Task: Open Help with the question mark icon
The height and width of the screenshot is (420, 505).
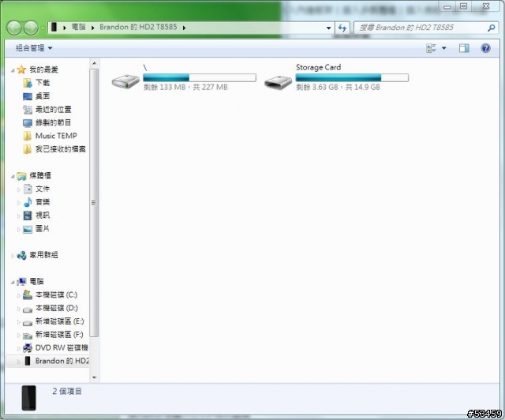Action: [486, 48]
